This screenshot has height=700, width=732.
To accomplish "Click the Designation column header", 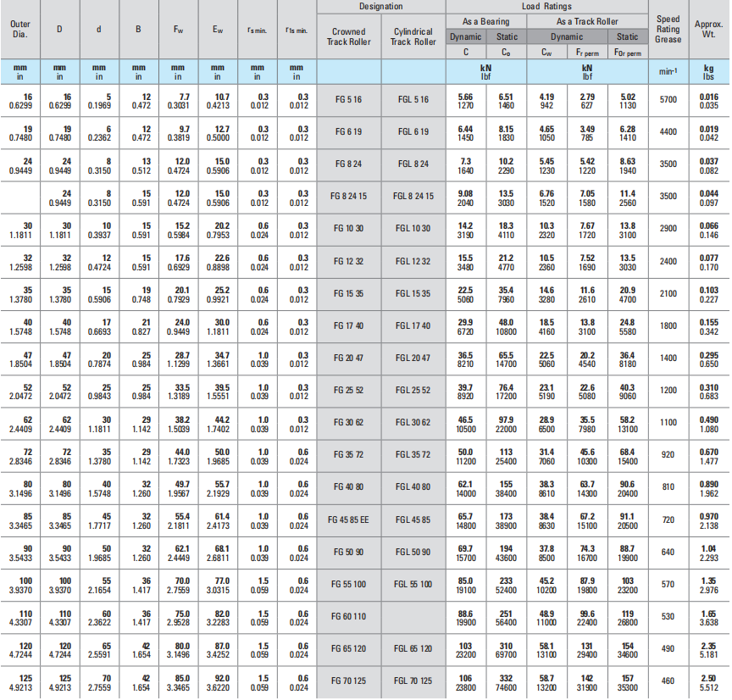I will tap(380, 6).
